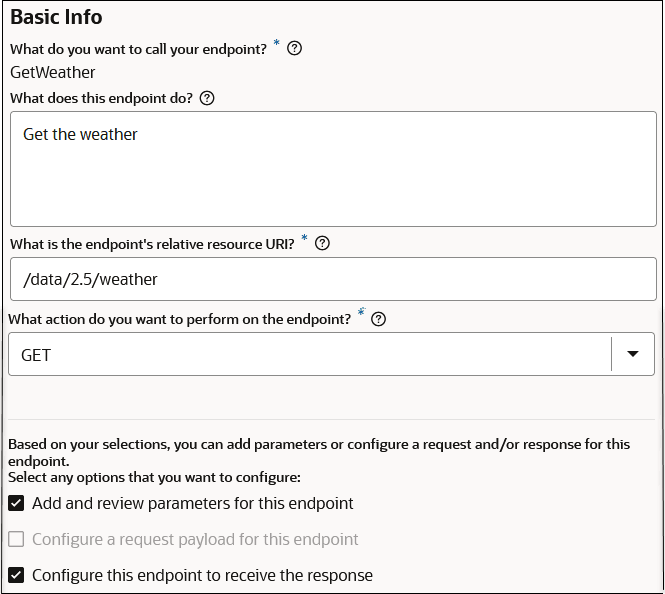Open help for "What does this endpoint do?"
Screen dimensions: 665x594
coord(207,98)
